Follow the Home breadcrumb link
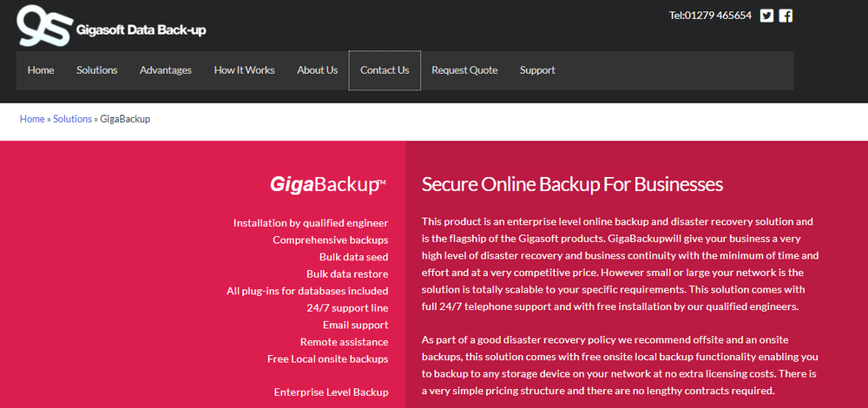The height and width of the screenshot is (408, 868). 32,119
